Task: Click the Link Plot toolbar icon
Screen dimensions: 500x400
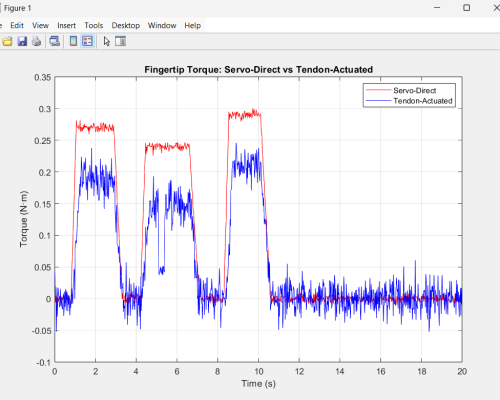Action: point(54,41)
